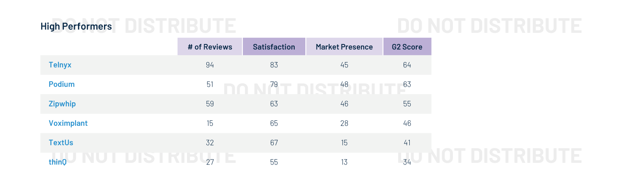Open the thinQ product link

click(58, 162)
